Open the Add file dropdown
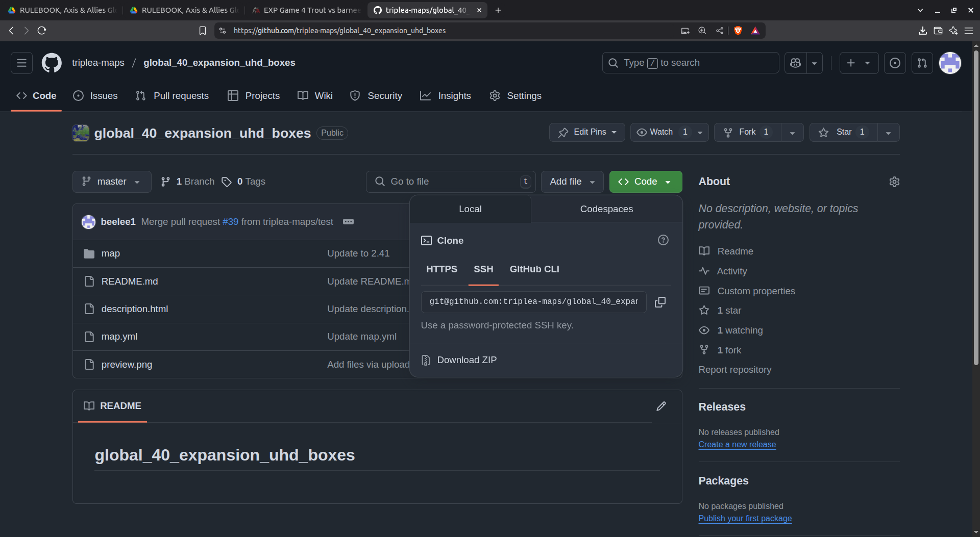This screenshot has width=980, height=537. 572,182
